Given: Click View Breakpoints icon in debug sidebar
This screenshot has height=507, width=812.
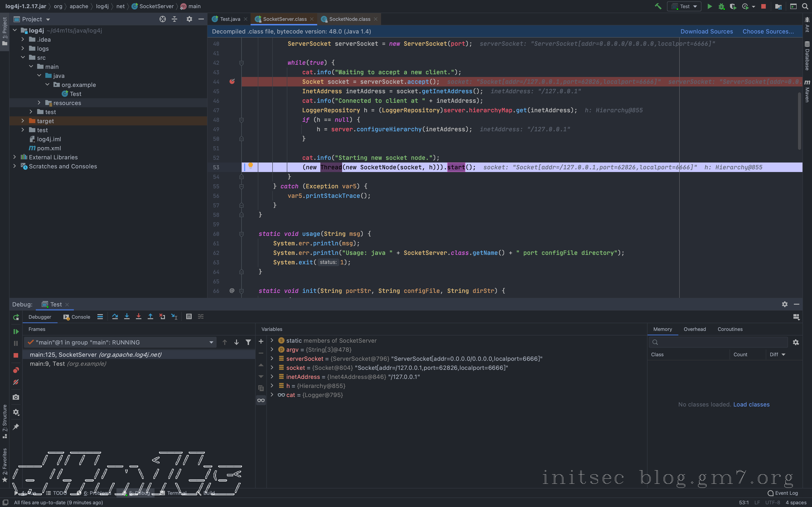Looking at the screenshot, I should pyautogui.click(x=16, y=370).
